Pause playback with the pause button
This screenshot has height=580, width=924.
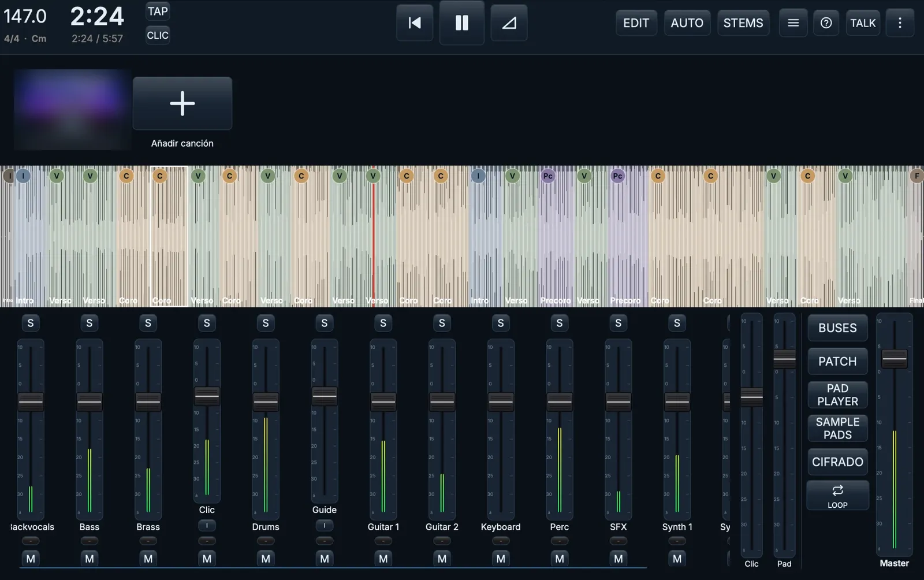(461, 23)
